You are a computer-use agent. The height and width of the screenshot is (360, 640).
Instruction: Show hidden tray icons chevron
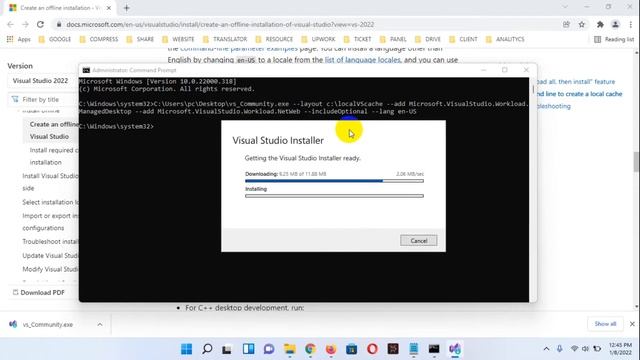[x=546, y=349]
